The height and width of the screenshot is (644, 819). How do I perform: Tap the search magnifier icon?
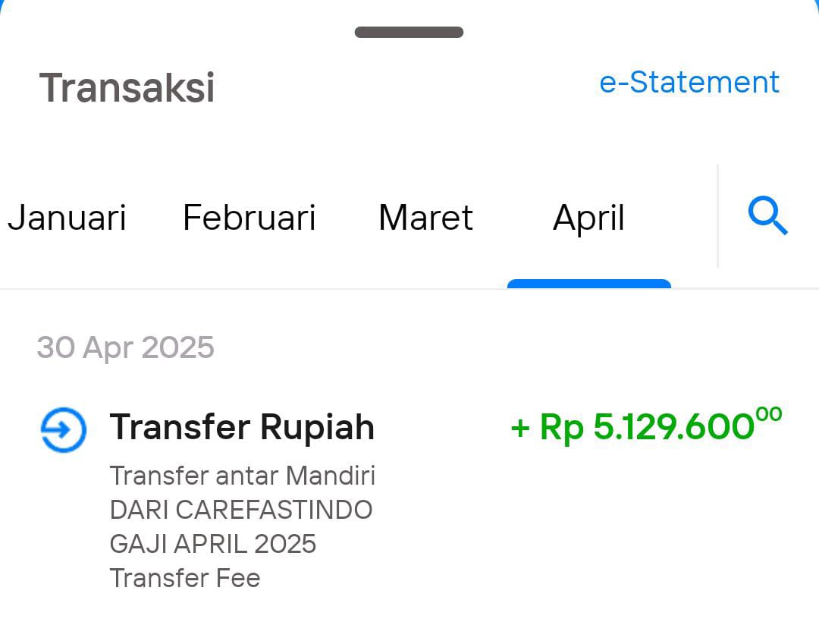[767, 215]
